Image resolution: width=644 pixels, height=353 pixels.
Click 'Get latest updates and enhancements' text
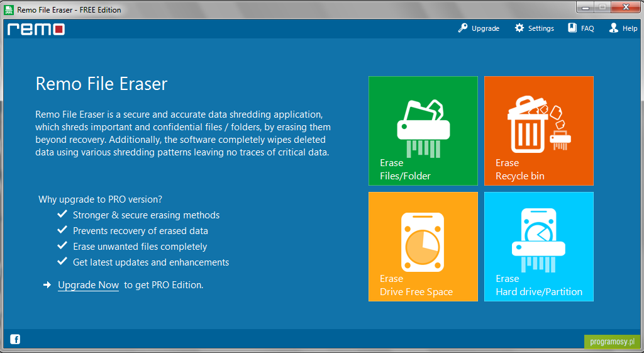[151, 262]
